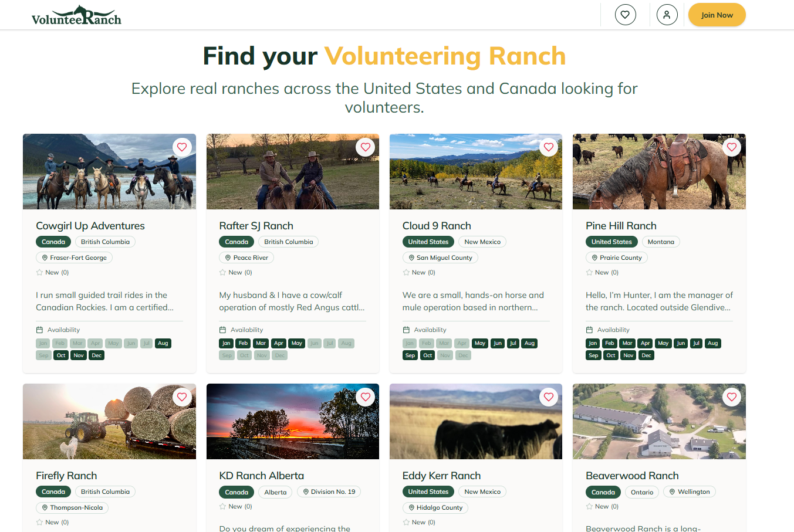Open the favorites heart icon in header
Viewport: 794px width, 532px height.
pos(625,15)
